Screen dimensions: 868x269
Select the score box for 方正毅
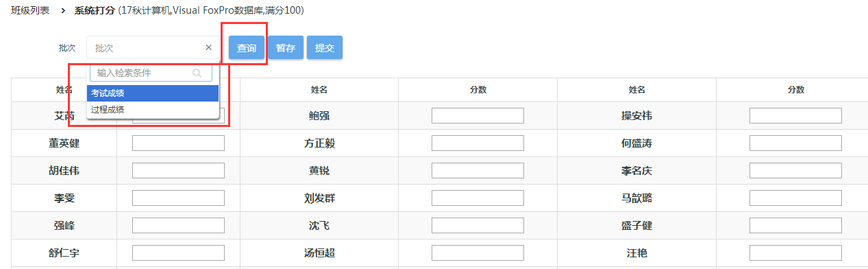coord(478,143)
